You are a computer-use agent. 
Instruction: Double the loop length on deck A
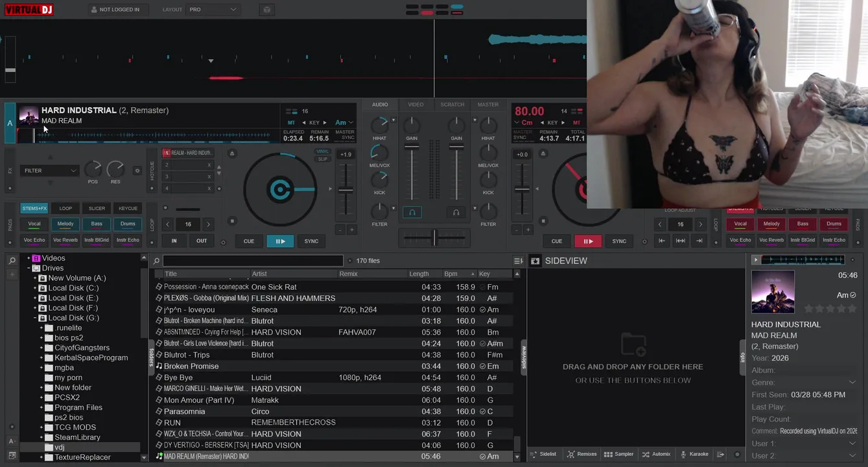208,224
